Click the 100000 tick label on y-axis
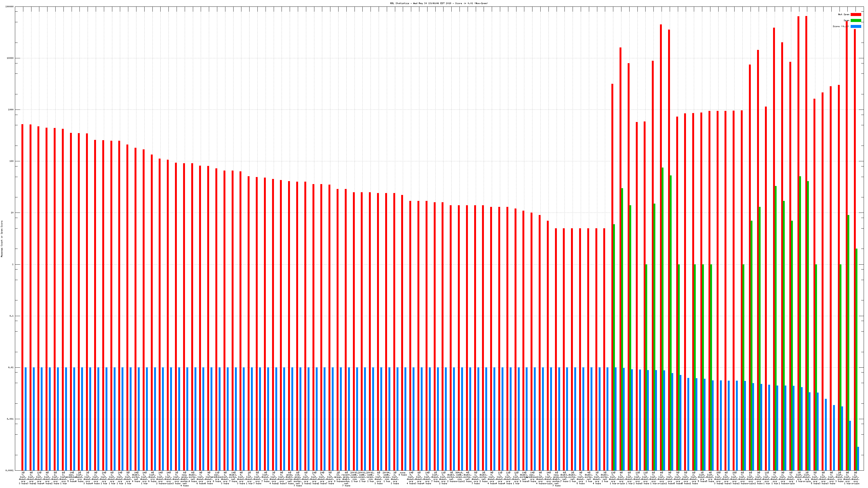The image size is (868, 488). click(10, 7)
